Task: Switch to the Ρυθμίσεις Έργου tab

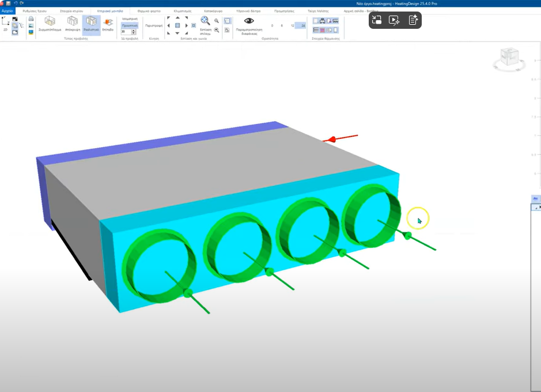Action: pos(35,11)
